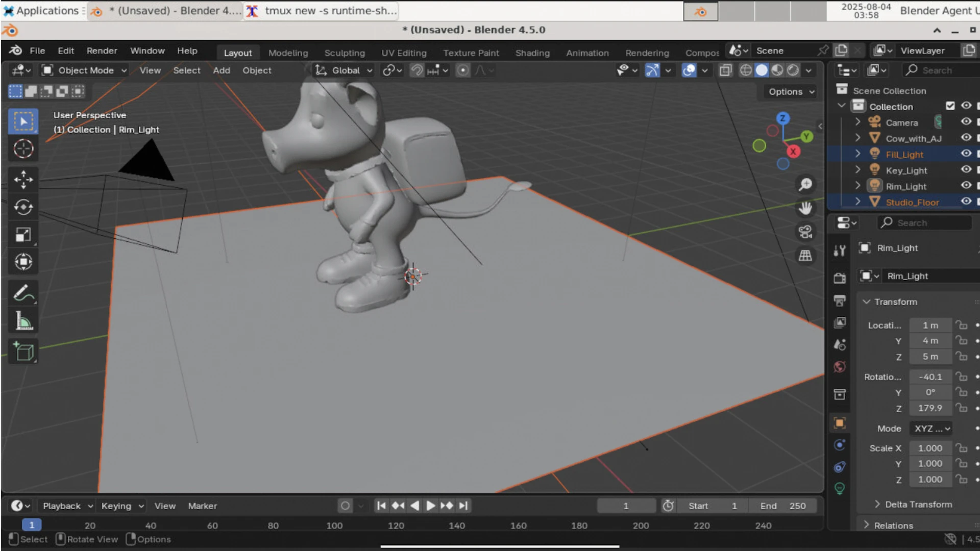Toggle Key_Light visibility eye
This screenshot has width=980, height=551.
tap(966, 169)
